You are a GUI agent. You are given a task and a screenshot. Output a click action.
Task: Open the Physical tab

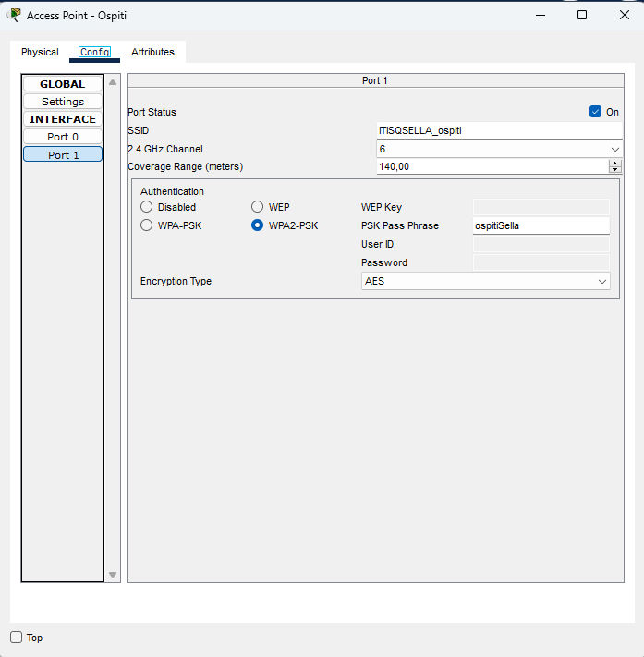click(40, 52)
